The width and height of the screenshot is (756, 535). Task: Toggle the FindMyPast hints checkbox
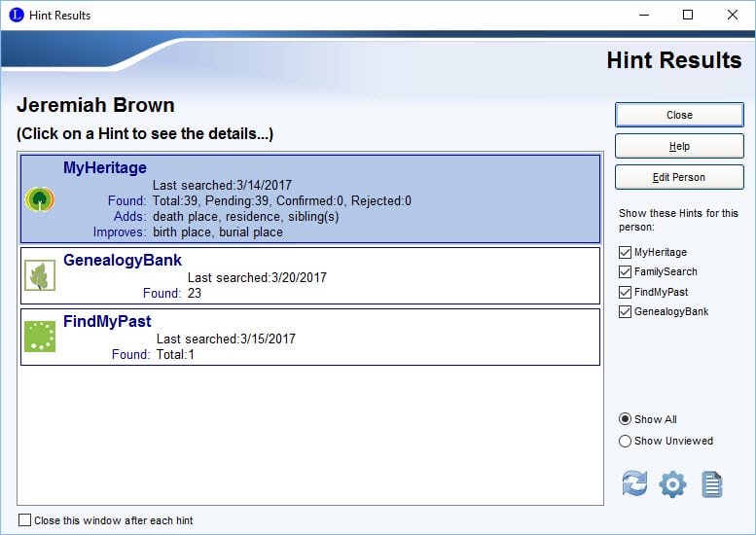pos(625,292)
